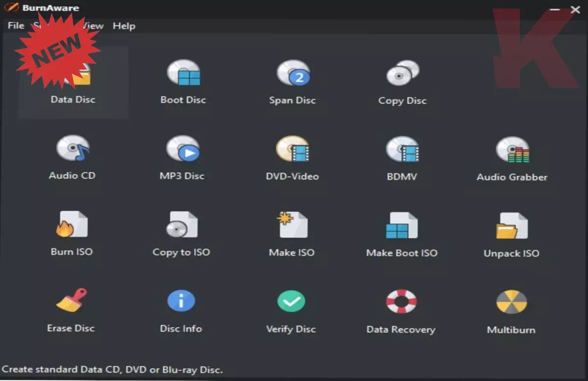This screenshot has width=588, height=381.
Task: Select the Copy to ISO tool
Action: [x=181, y=234]
